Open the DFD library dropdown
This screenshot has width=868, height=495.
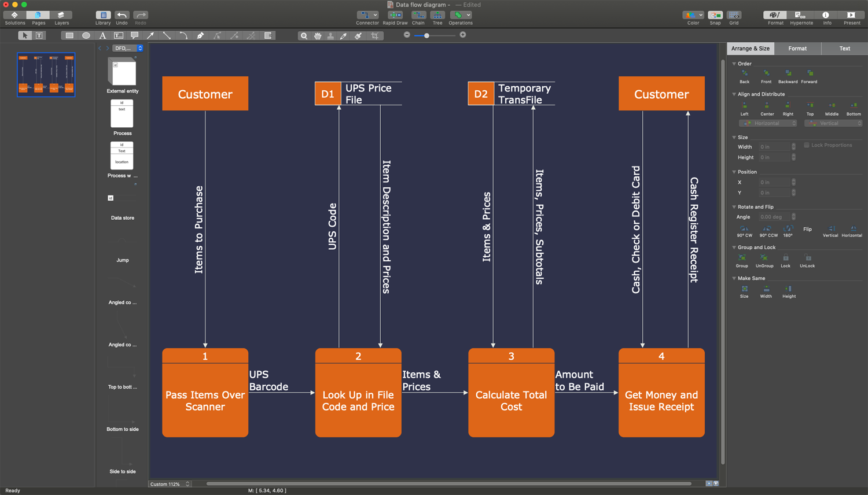[128, 49]
